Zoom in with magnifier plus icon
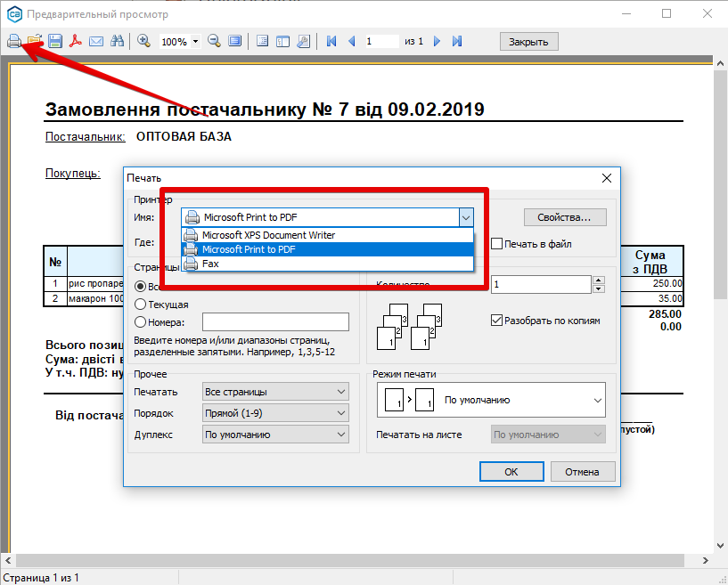Image resolution: width=728 pixels, height=585 pixels. click(144, 41)
